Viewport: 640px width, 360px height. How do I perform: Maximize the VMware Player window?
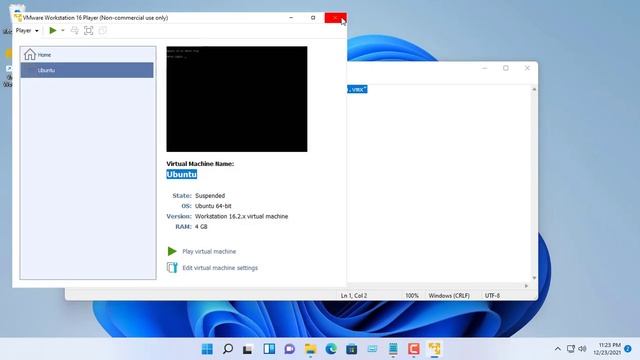pyautogui.click(x=313, y=18)
